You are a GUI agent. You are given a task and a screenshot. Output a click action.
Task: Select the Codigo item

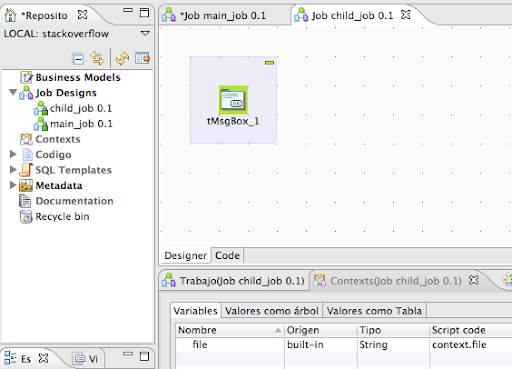53,155
